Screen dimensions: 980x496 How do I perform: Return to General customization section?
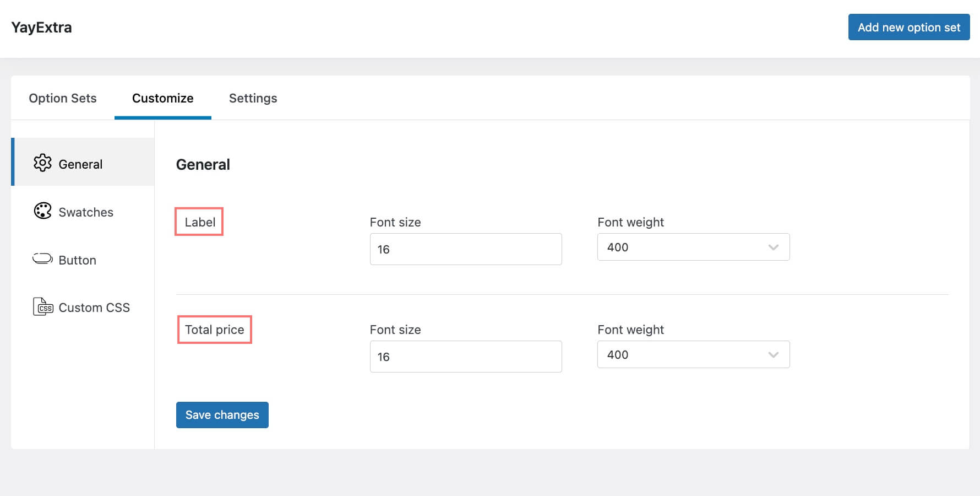pyautogui.click(x=80, y=164)
